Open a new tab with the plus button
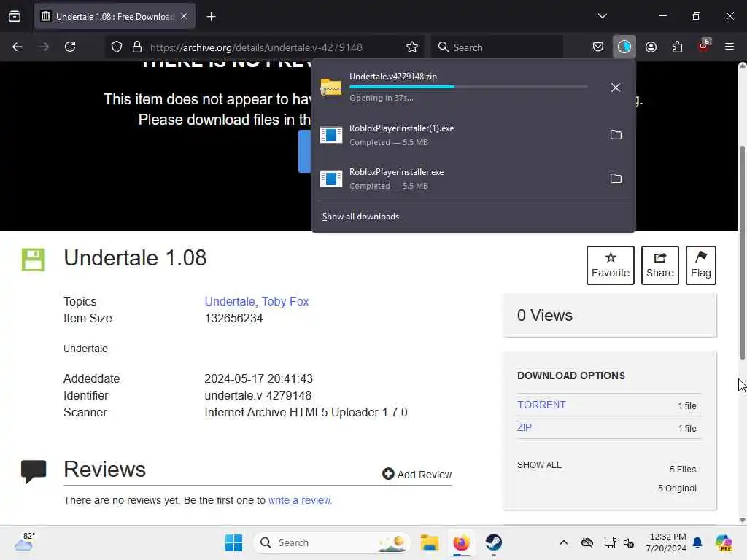This screenshot has width=747, height=560. tap(211, 17)
